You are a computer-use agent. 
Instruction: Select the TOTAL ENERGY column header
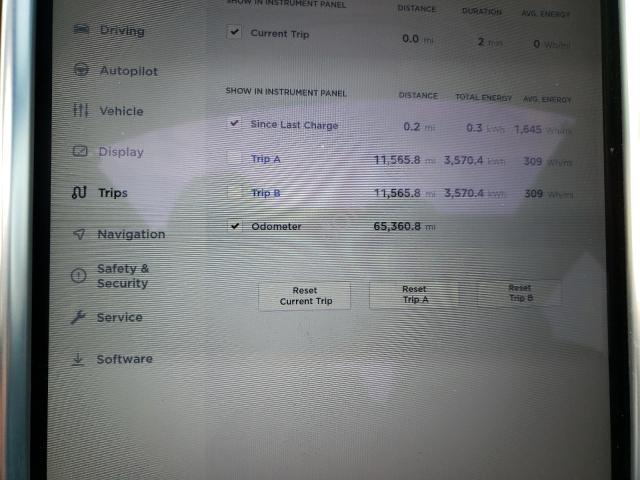coord(483,98)
